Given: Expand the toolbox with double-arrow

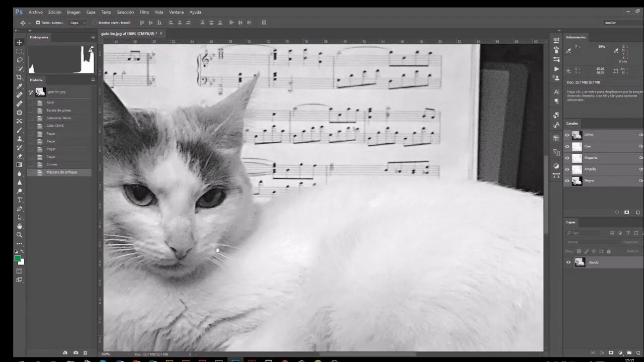Looking at the screenshot, I should [x=17, y=31].
